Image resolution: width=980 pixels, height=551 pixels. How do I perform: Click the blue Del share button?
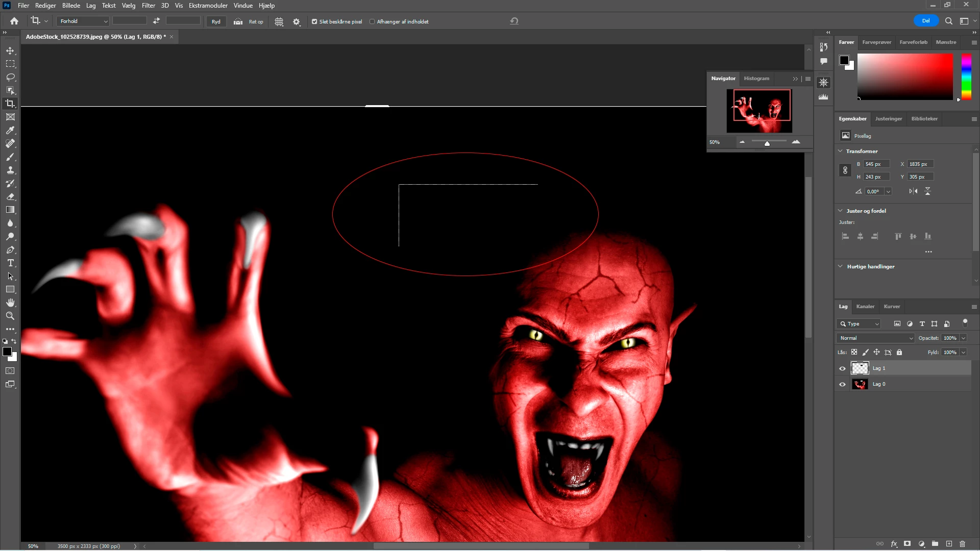click(925, 21)
